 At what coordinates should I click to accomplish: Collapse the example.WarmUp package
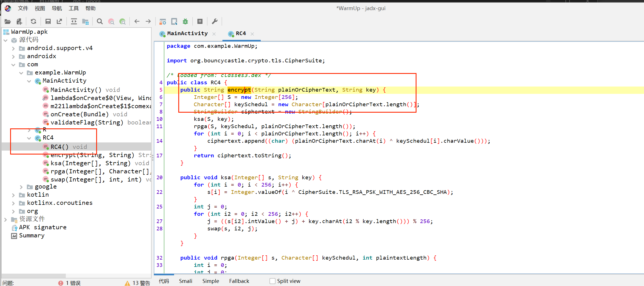tap(21, 73)
